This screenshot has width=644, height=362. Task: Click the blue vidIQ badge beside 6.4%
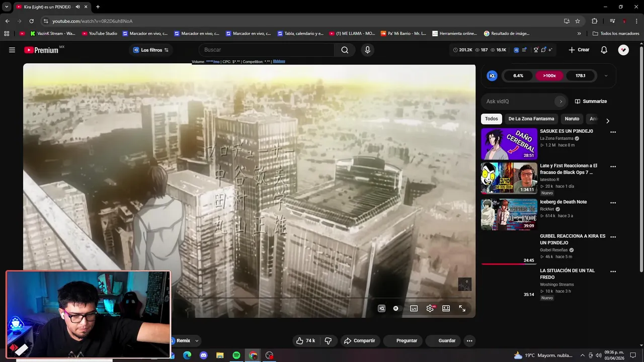[x=492, y=76]
